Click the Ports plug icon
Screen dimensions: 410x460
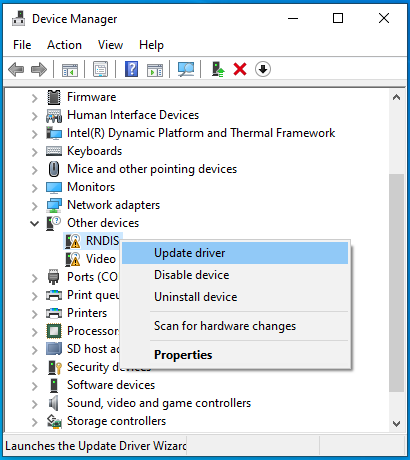(x=53, y=277)
